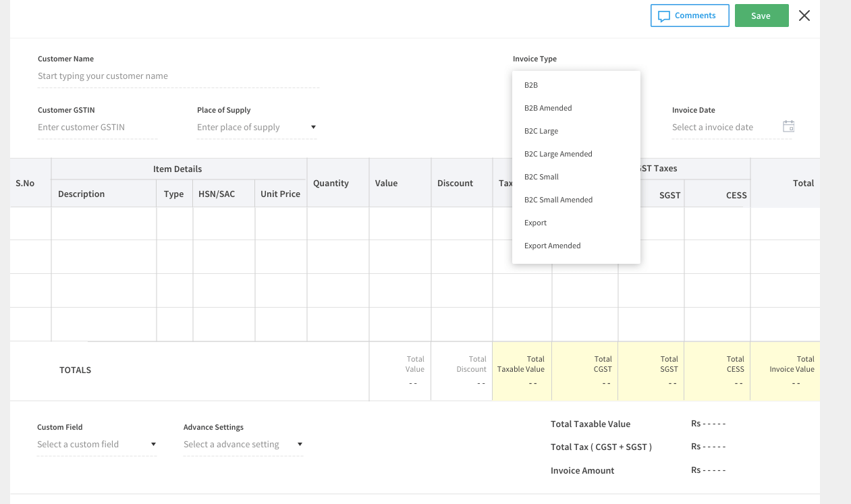
Task: Choose B2B Amended invoice type
Action: (548, 107)
